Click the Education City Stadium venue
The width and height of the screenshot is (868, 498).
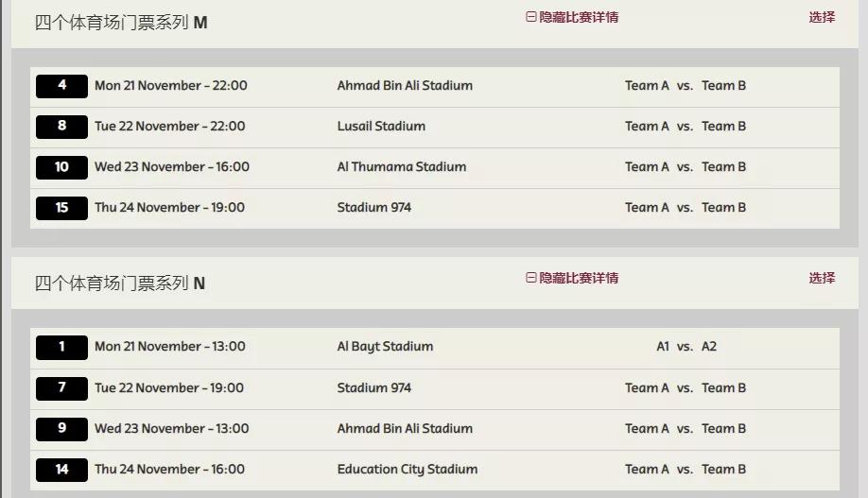click(x=407, y=470)
